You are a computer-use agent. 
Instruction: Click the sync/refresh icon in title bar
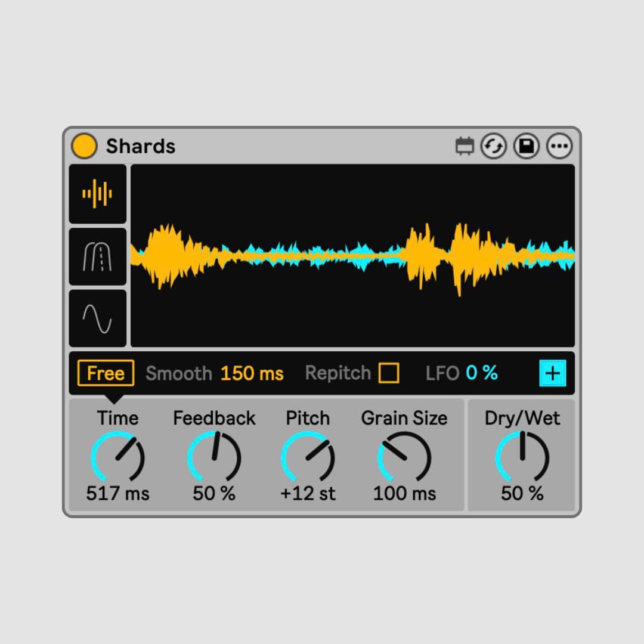coord(495,145)
